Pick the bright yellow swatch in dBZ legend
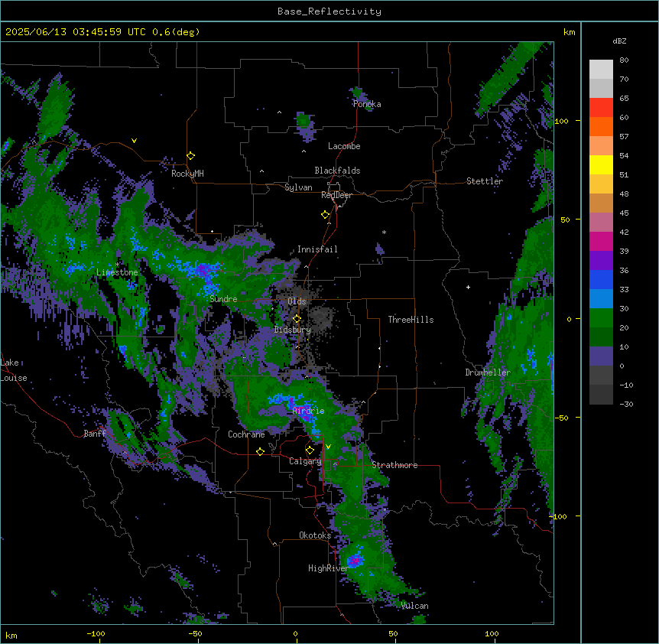Viewport: 659px width, 644px height. coord(601,164)
